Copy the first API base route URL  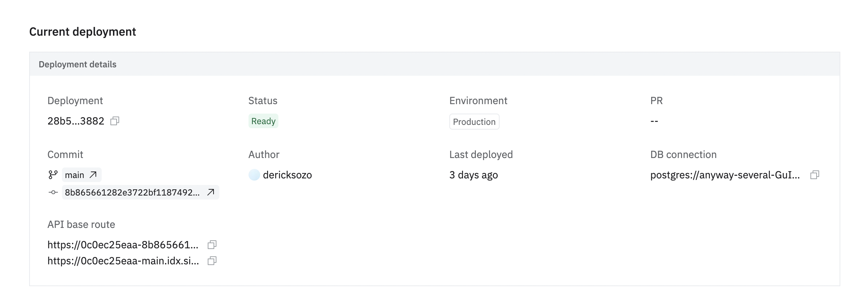click(x=212, y=245)
